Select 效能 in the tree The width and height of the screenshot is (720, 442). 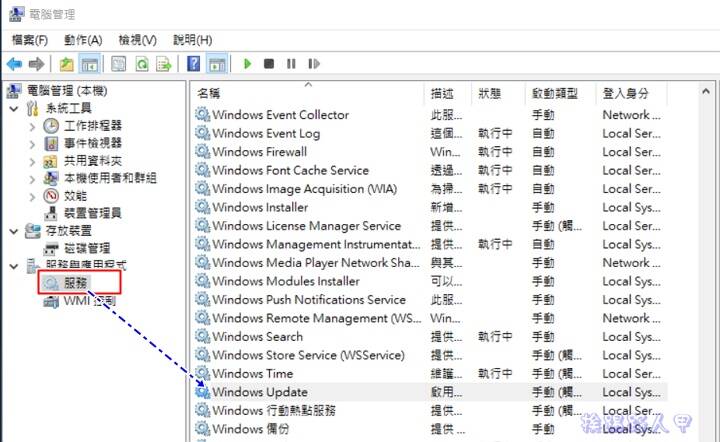[x=75, y=196]
